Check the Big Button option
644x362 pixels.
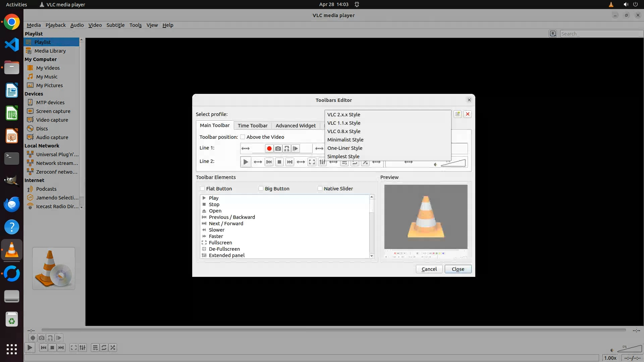pyautogui.click(x=261, y=188)
